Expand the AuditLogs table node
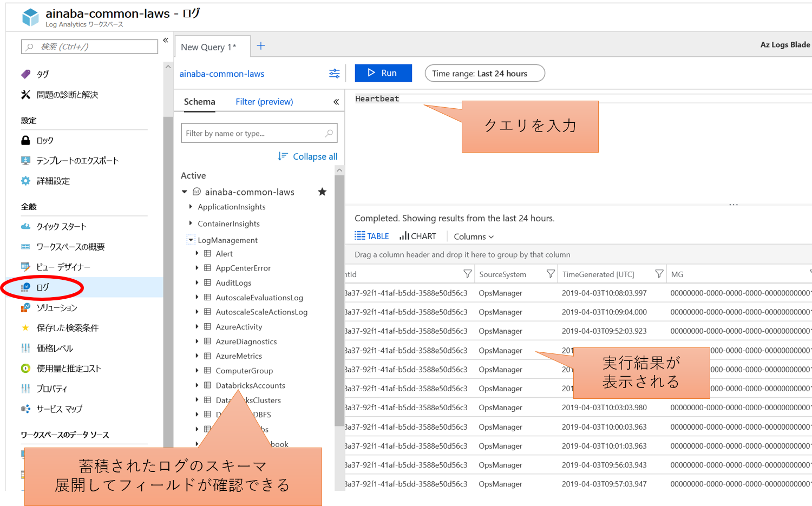812x506 pixels. 197,282
